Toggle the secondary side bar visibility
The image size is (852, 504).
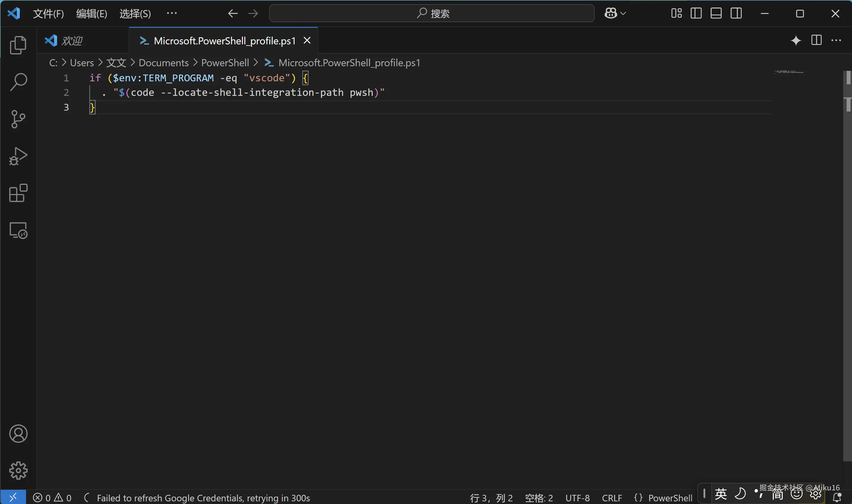point(736,14)
